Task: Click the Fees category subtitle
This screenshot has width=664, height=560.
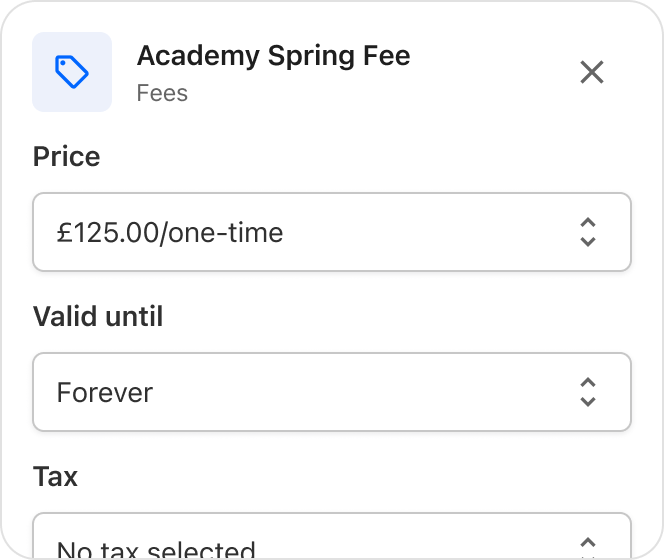Action: pos(162,93)
